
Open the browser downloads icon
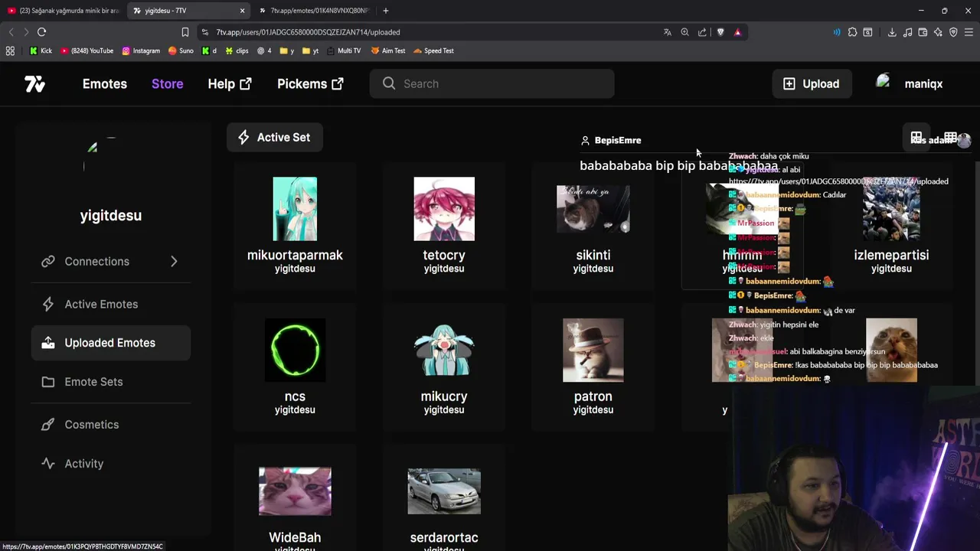coord(892,32)
